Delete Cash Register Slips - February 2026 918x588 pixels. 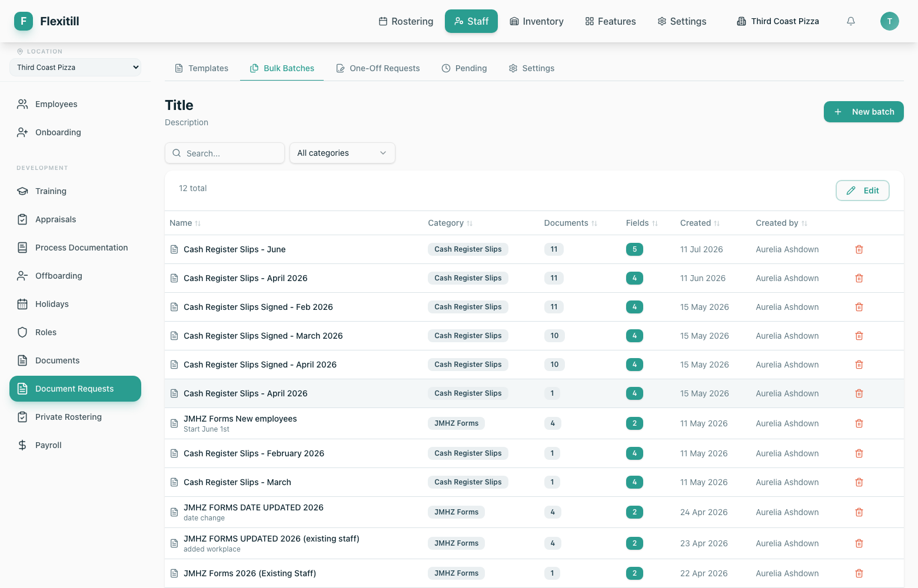(x=859, y=453)
